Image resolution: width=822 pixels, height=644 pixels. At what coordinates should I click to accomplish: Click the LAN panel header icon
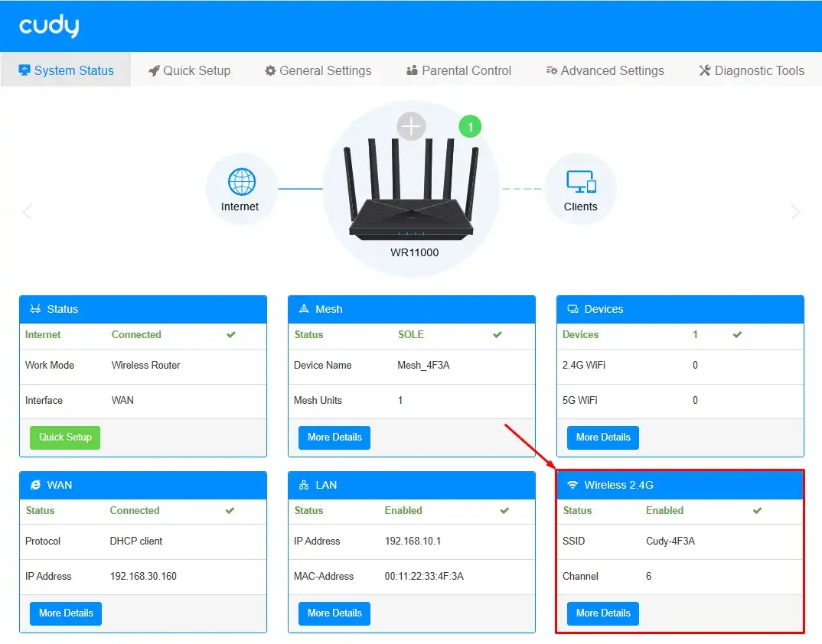pos(304,485)
